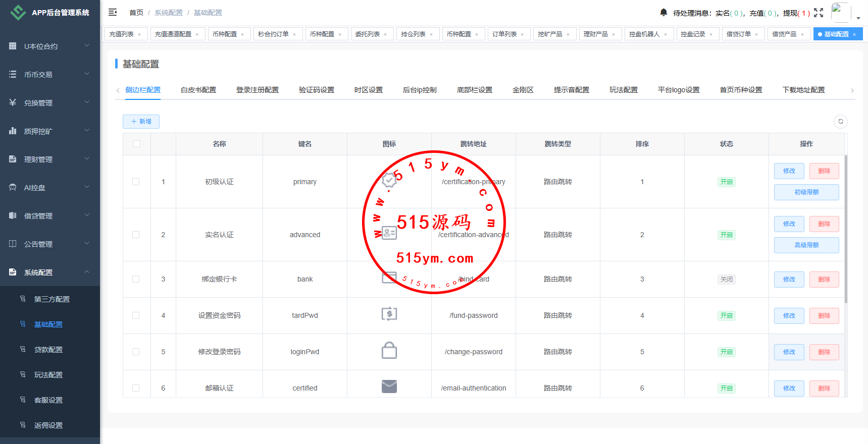This screenshot has height=444, width=868.
Task: Click the envelope icon in row 6
Action: [x=389, y=387]
